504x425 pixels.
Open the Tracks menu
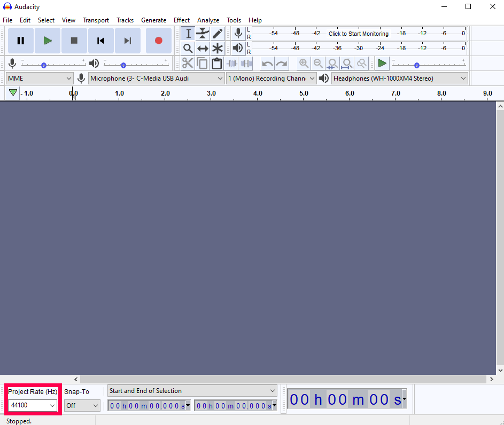point(125,20)
